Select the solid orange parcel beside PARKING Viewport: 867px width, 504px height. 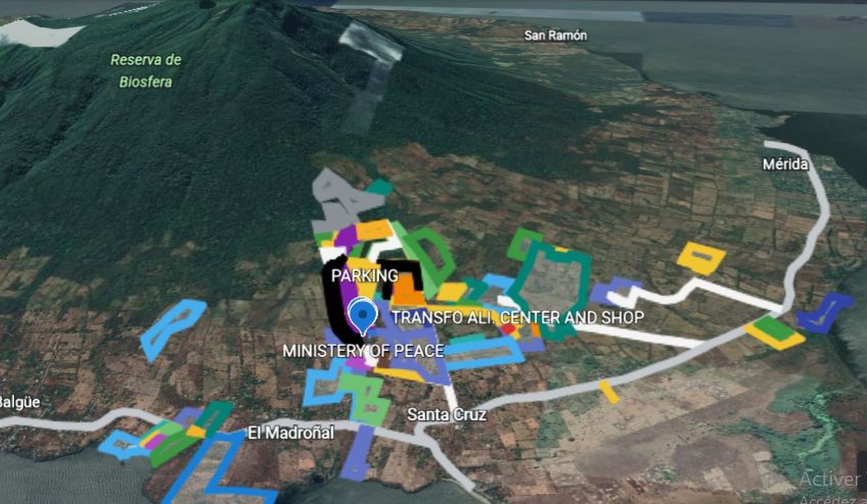click(407, 290)
